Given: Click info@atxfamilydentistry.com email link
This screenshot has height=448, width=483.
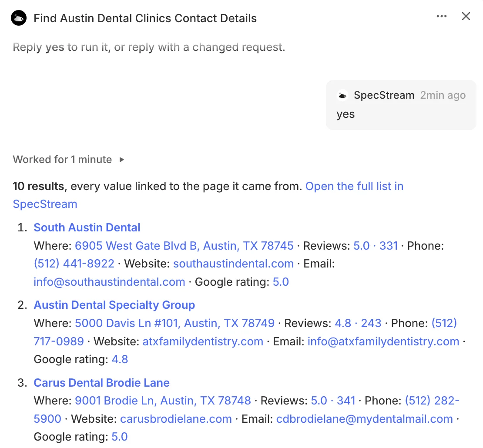Looking at the screenshot, I should (383, 341).
